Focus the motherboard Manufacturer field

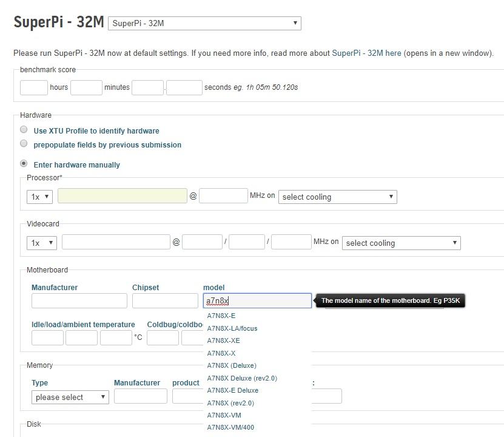pos(79,300)
